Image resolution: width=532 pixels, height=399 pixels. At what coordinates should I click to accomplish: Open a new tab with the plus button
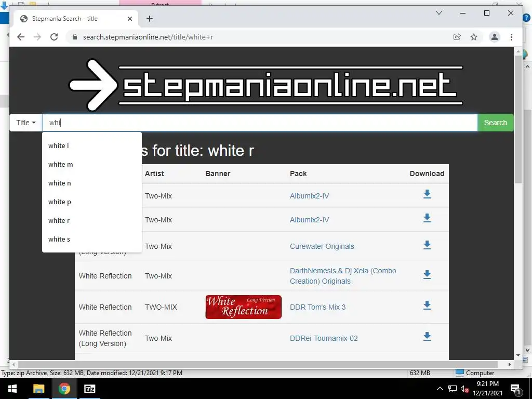[x=149, y=19]
